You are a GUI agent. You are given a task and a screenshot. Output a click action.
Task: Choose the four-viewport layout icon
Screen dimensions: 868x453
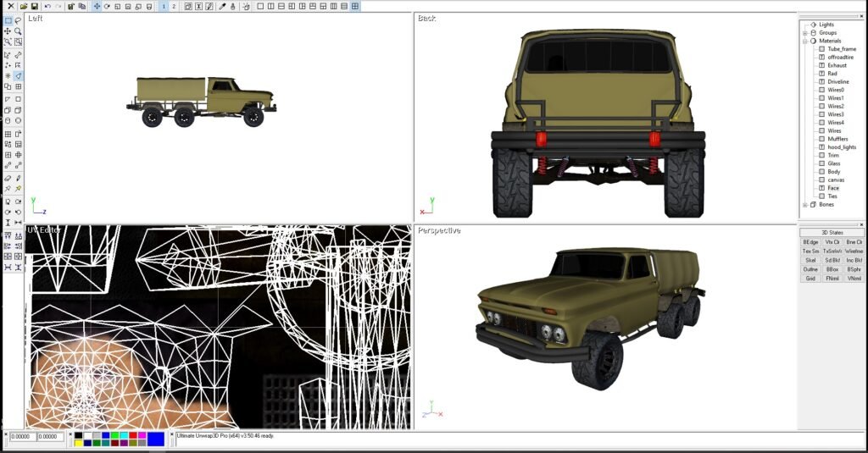pos(355,6)
